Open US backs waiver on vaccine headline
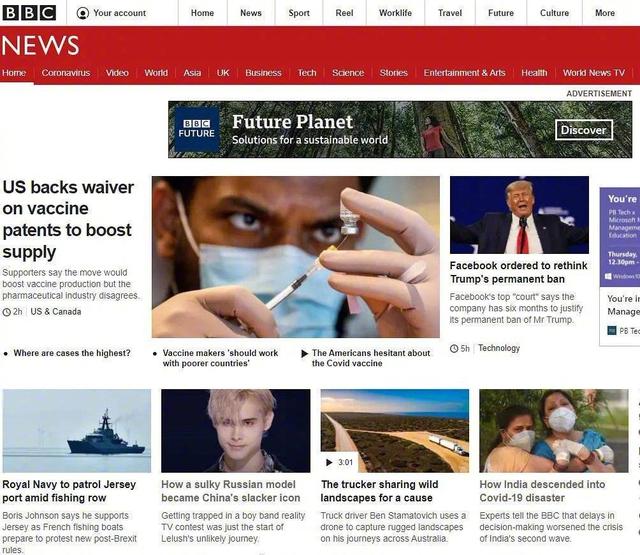Viewport: 640px width, 555px height. tap(68, 220)
